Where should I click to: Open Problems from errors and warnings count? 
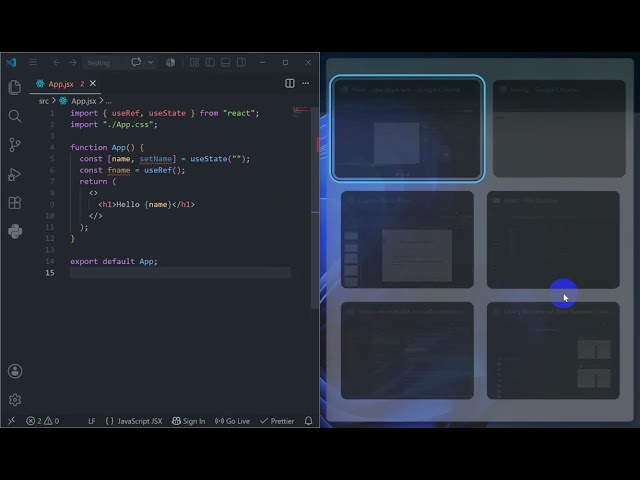[x=42, y=421]
